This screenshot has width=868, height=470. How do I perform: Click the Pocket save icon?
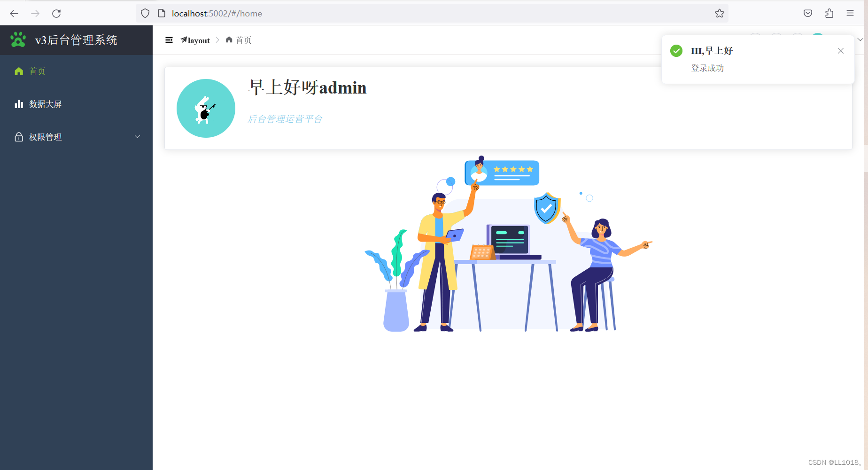click(x=808, y=14)
